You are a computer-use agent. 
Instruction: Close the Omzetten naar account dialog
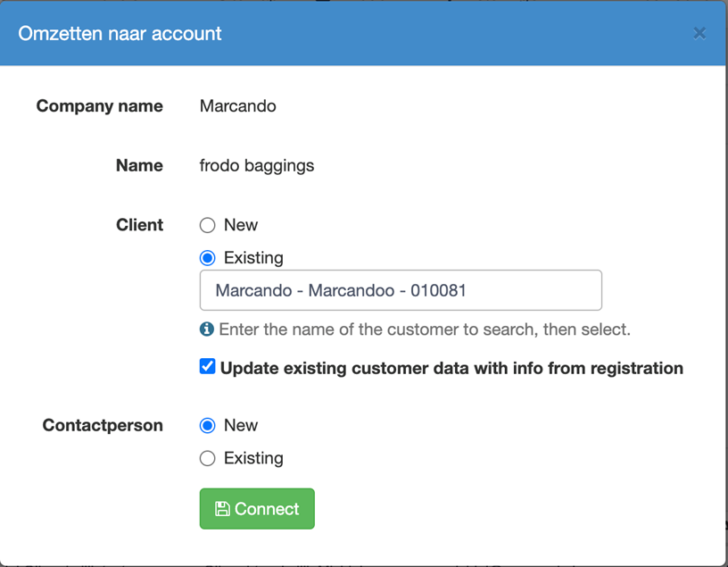pos(699,33)
